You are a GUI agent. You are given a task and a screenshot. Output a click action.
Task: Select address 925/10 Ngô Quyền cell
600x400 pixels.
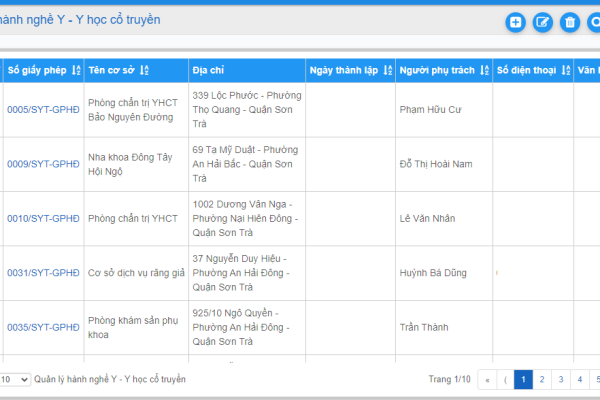point(247,327)
